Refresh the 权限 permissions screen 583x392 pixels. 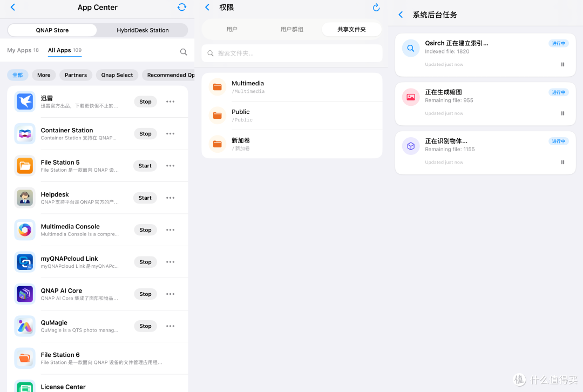(x=376, y=7)
